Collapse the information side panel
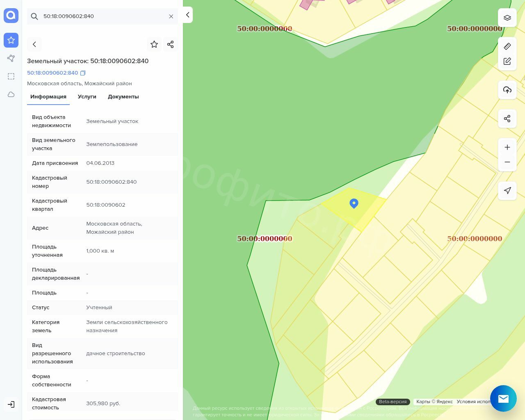This screenshot has width=525, height=420. point(187,15)
